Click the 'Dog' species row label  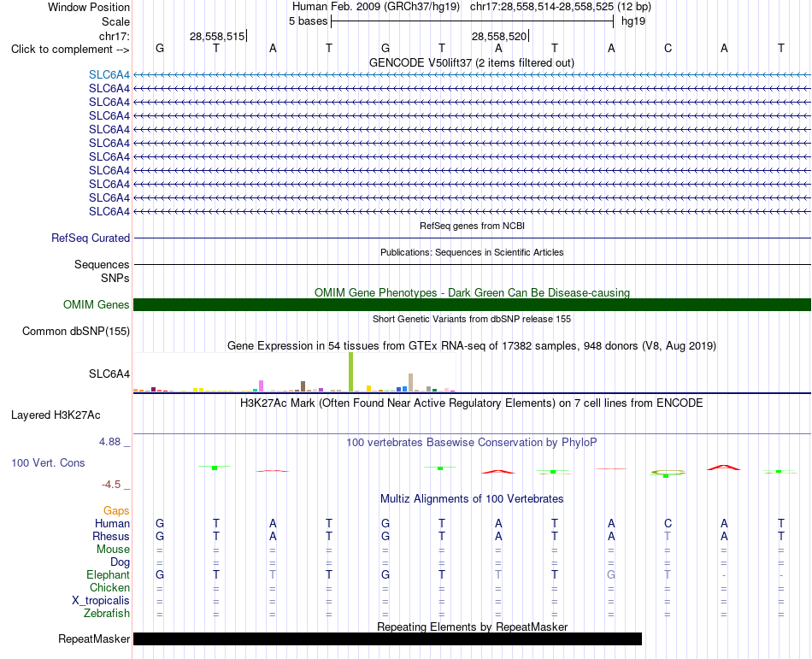pos(120,562)
